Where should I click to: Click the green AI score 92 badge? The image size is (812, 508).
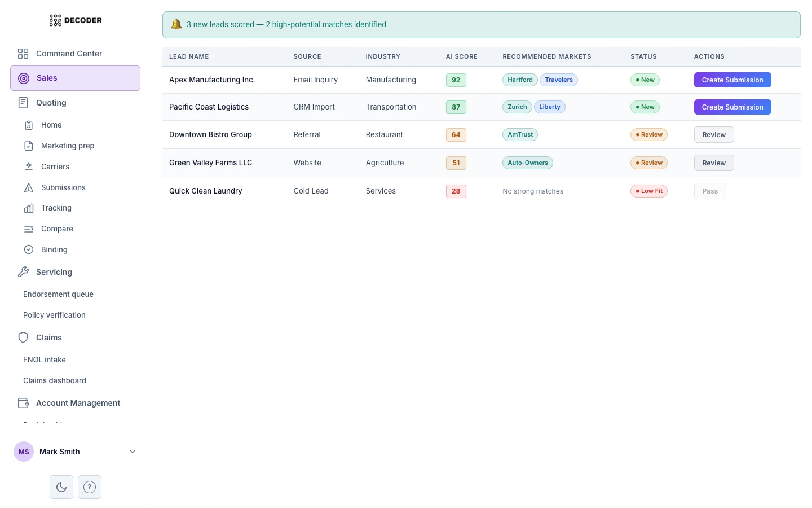(456, 80)
